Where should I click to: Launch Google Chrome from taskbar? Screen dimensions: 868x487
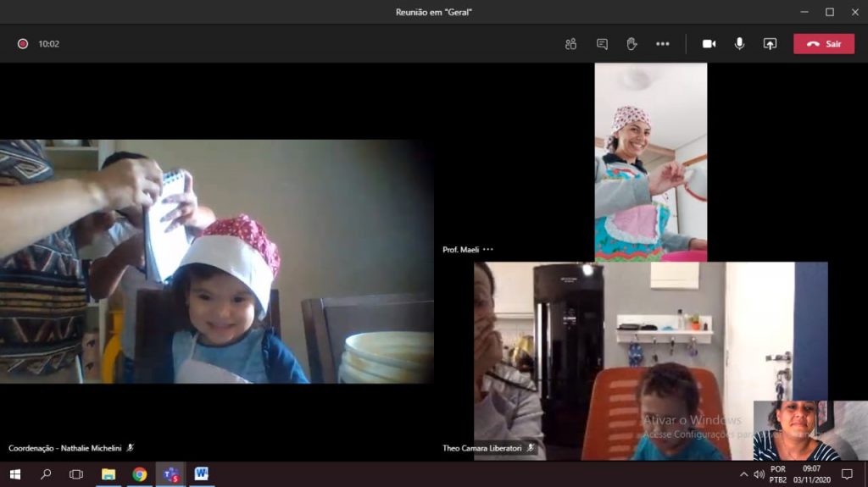pyautogui.click(x=139, y=474)
